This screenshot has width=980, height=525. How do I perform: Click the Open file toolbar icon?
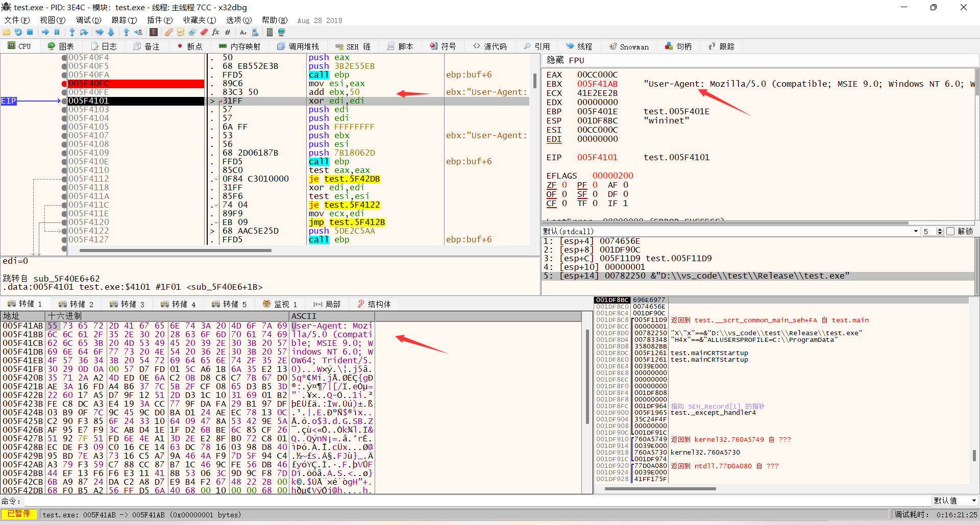pyautogui.click(x=7, y=32)
